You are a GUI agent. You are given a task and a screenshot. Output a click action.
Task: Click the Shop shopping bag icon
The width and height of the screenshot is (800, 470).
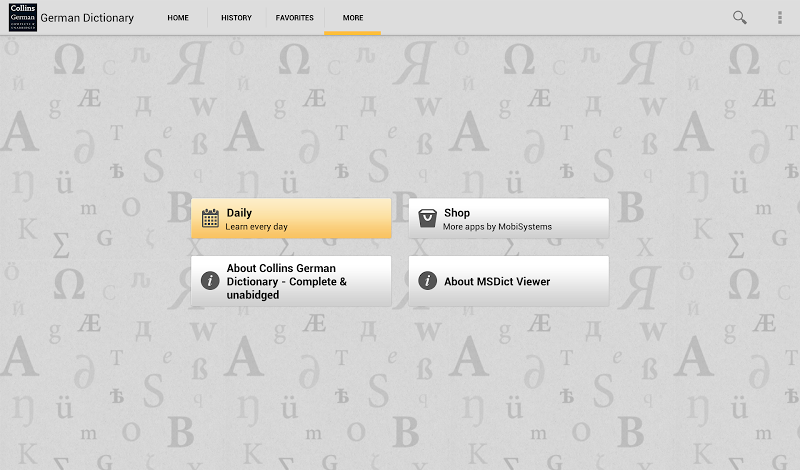(428, 218)
